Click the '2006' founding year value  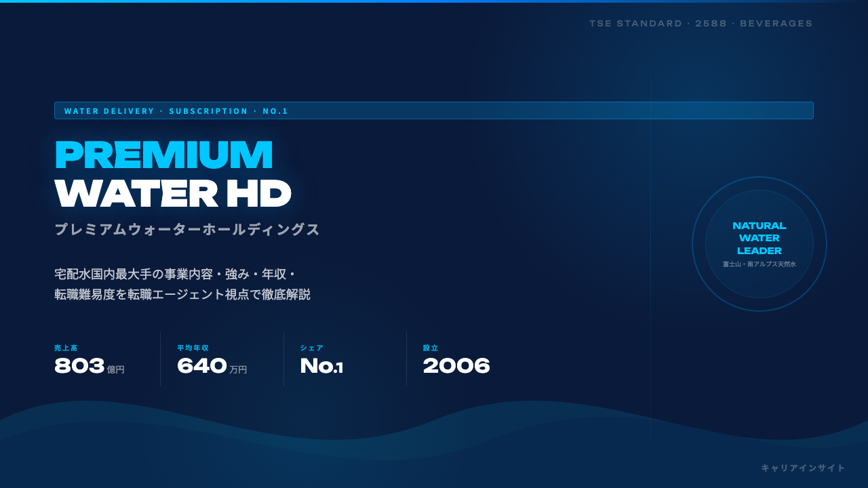(456, 366)
